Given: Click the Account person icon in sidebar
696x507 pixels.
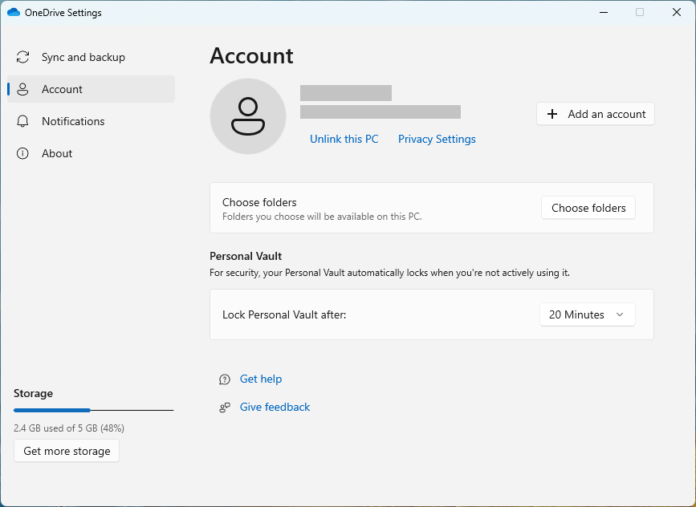Looking at the screenshot, I should (x=23, y=89).
